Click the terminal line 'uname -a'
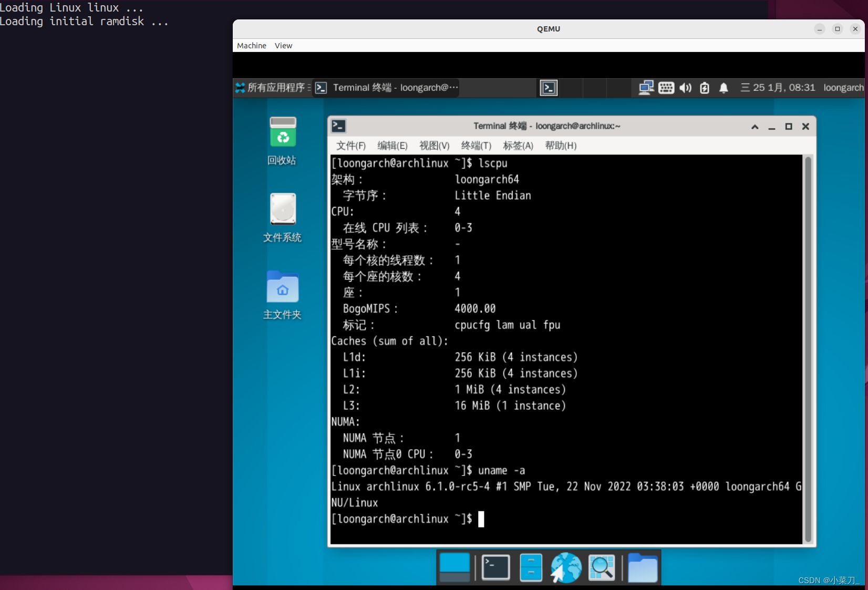Screen dimensions: 868x590 click(501, 470)
